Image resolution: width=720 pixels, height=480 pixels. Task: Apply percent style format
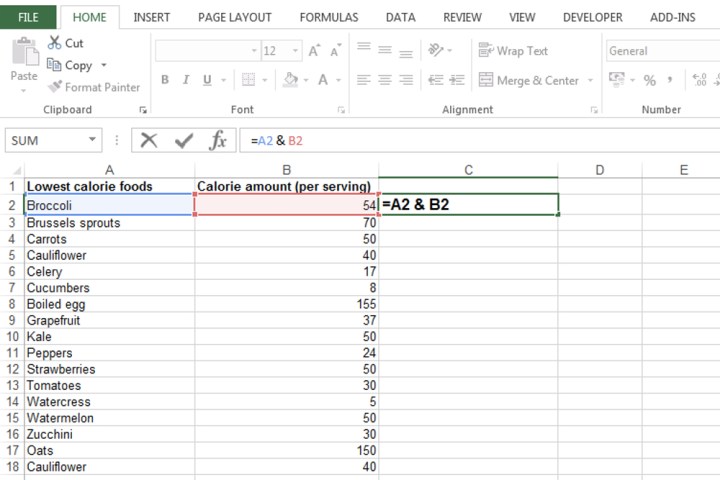click(650, 80)
